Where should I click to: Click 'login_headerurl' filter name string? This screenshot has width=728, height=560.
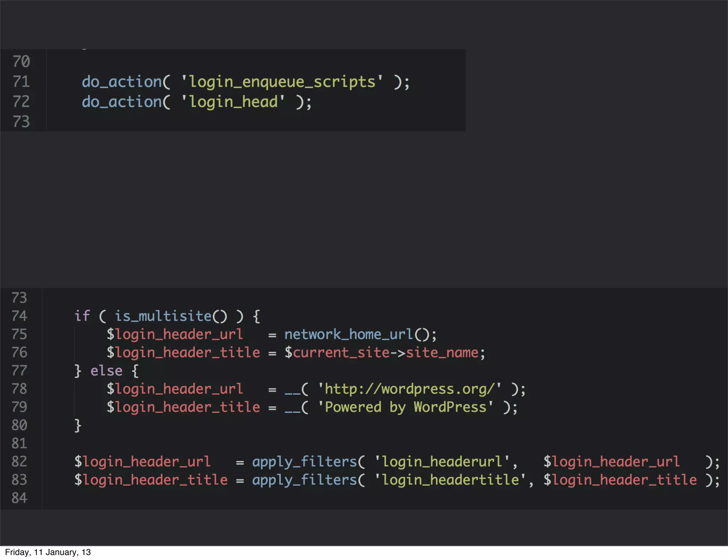[442, 462]
